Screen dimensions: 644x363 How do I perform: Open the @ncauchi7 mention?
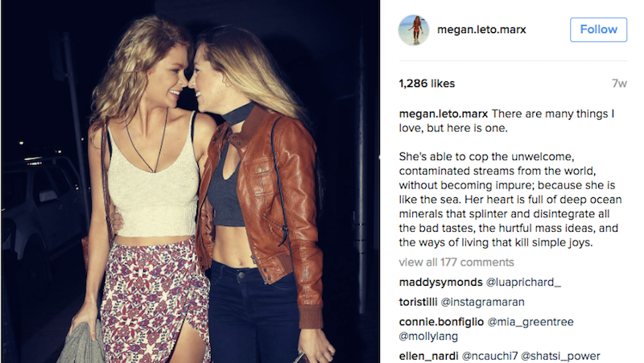pos(489,356)
